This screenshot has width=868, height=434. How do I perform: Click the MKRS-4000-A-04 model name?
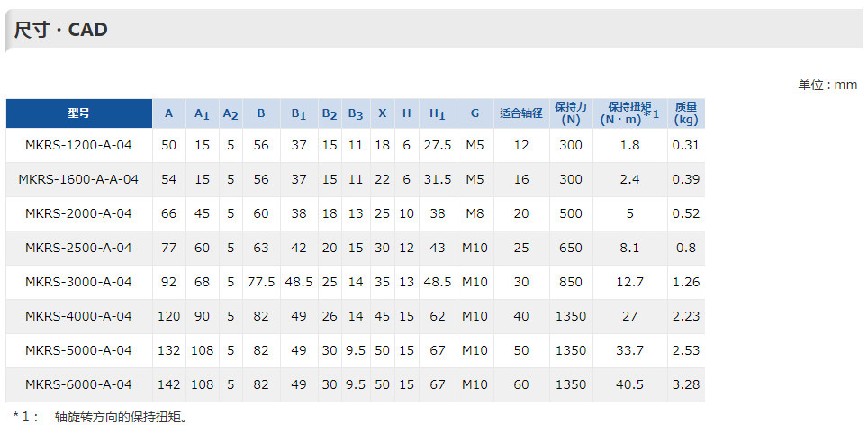tap(78, 317)
